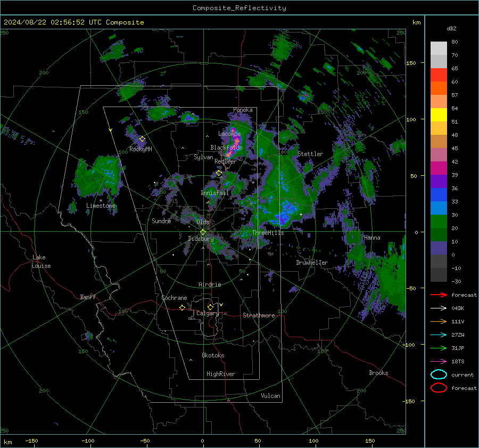Click the large green echo above Limestone
The height and width of the screenshot is (448, 479).
pyautogui.click(x=100, y=176)
